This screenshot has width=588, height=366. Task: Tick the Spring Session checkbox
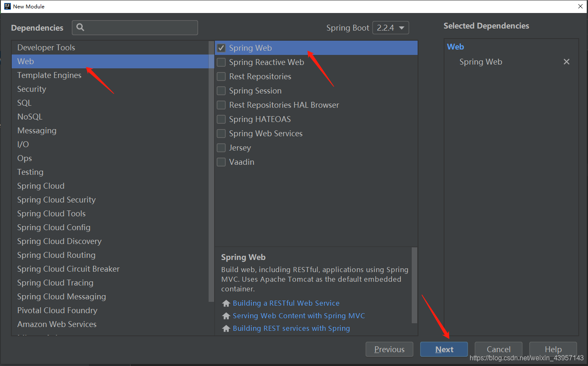221,91
